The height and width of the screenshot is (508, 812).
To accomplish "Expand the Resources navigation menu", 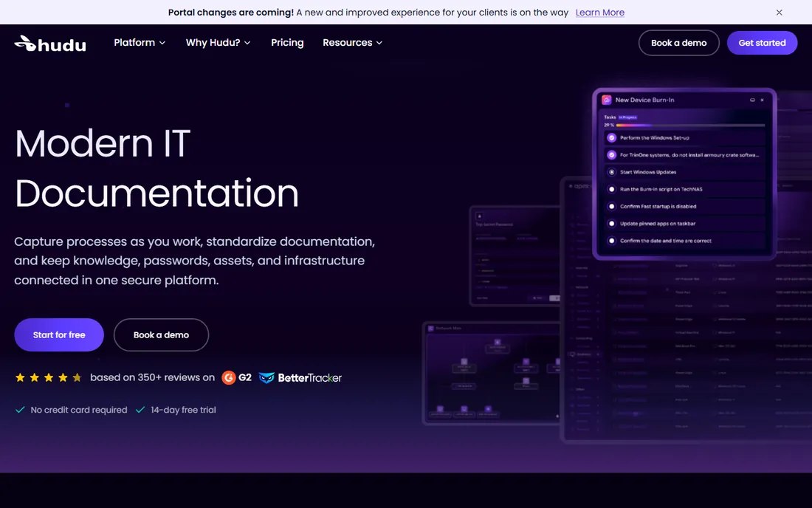I will click(352, 43).
